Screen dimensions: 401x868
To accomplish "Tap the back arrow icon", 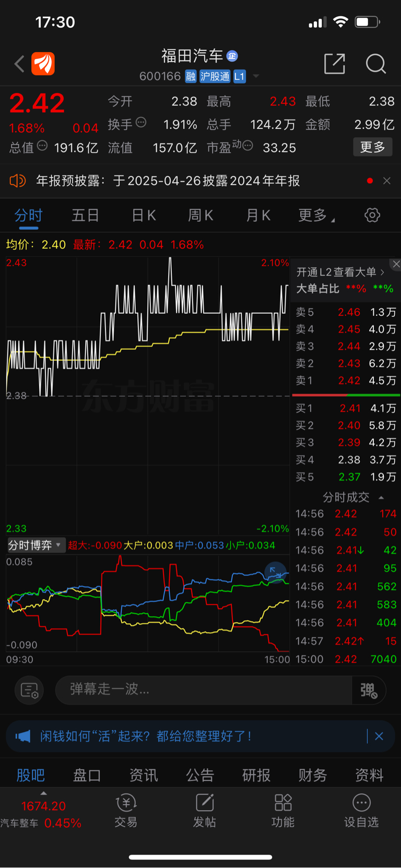I will click(x=19, y=64).
